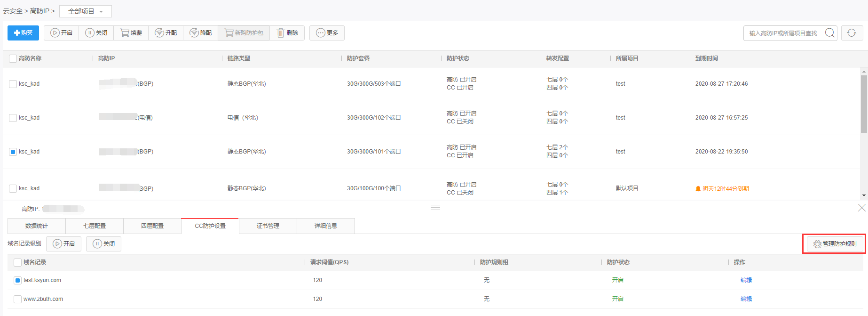Click the 云安全 breadcrumb link
This screenshot has width=868, height=316.
13,11
